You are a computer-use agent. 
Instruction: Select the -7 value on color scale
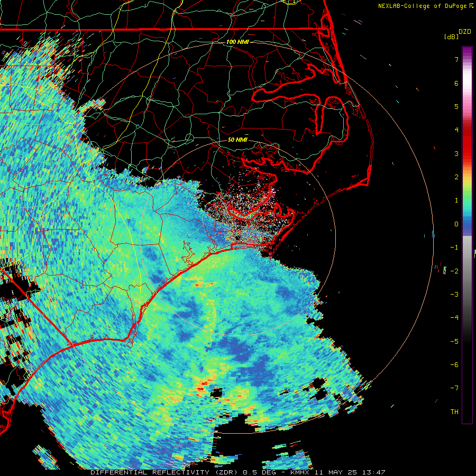tap(454, 388)
